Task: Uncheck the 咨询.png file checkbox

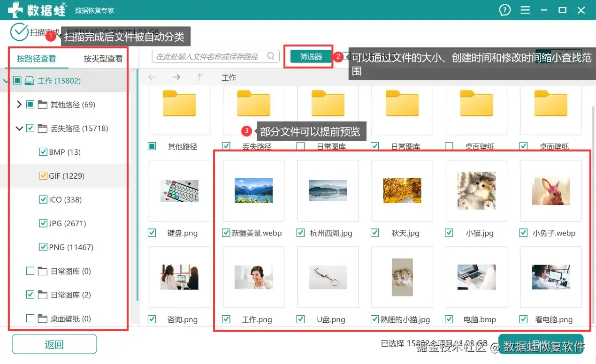Action: coord(152,319)
